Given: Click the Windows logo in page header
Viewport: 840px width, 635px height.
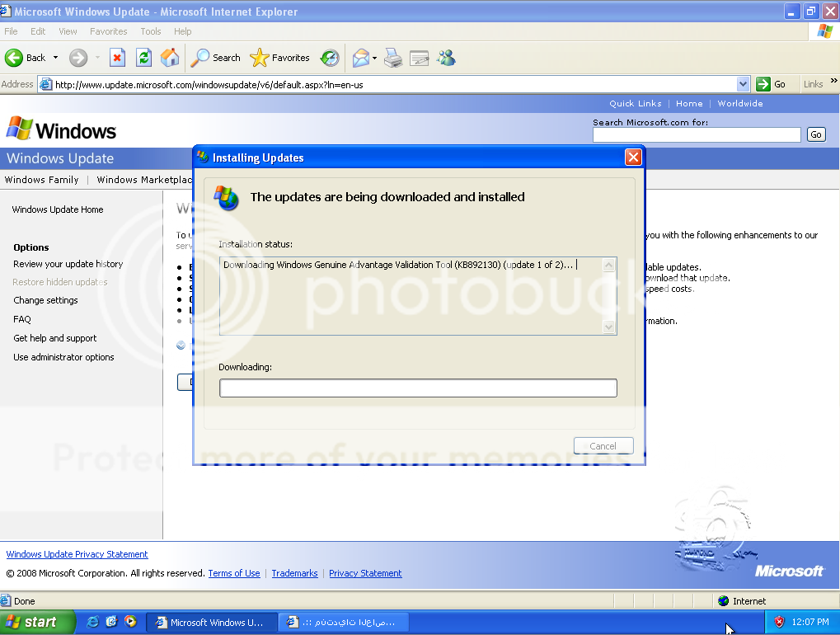Looking at the screenshot, I should [x=61, y=129].
